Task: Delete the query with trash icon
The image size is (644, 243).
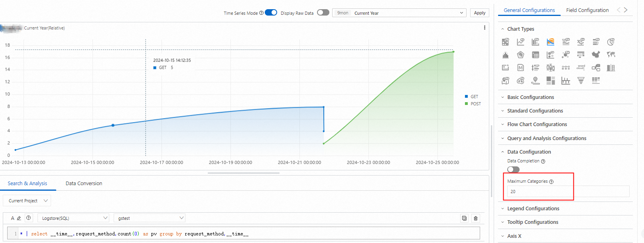Action: click(475, 218)
